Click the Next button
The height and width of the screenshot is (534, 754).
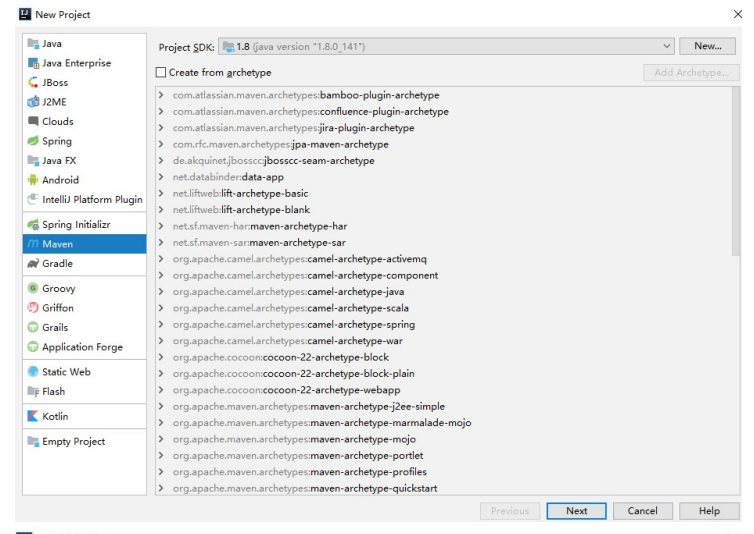pyautogui.click(x=576, y=511)
